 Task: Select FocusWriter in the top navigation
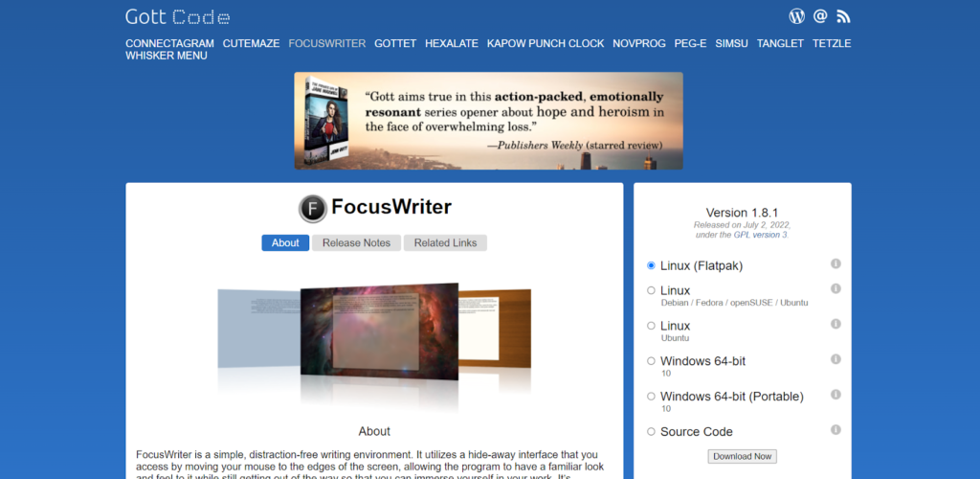[327, 44]
